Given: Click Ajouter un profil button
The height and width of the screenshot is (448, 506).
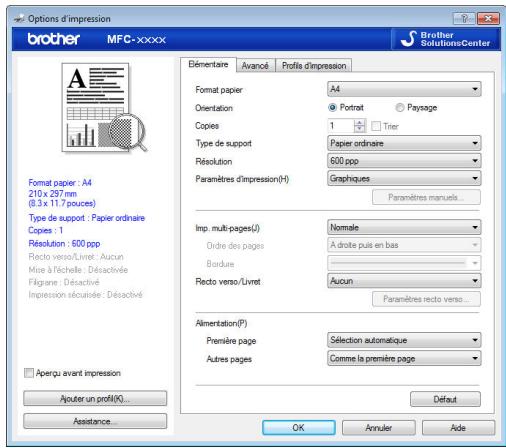Looking at the screenshot, I should (95, 398).
